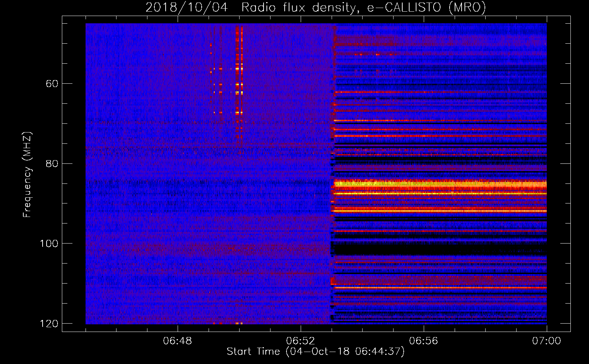Click the 'Start Time (04-Oct-18 06:44:37)' axis label
This screenshot has width=589, height=364.
(x=316, y=351)
